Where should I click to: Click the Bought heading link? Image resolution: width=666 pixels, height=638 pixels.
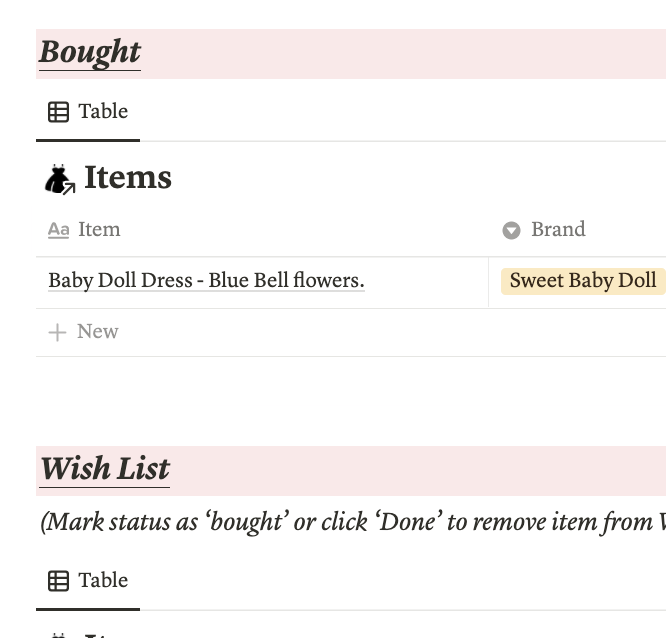(90, 53)
